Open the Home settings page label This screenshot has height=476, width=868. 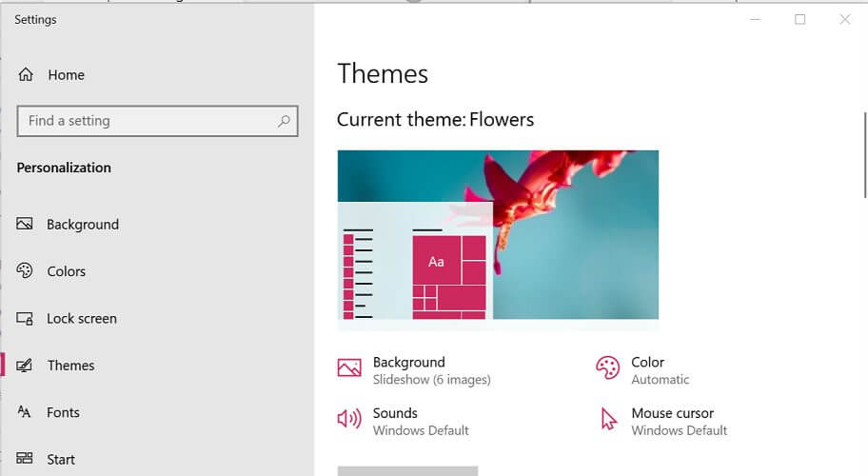coord(66,74)
